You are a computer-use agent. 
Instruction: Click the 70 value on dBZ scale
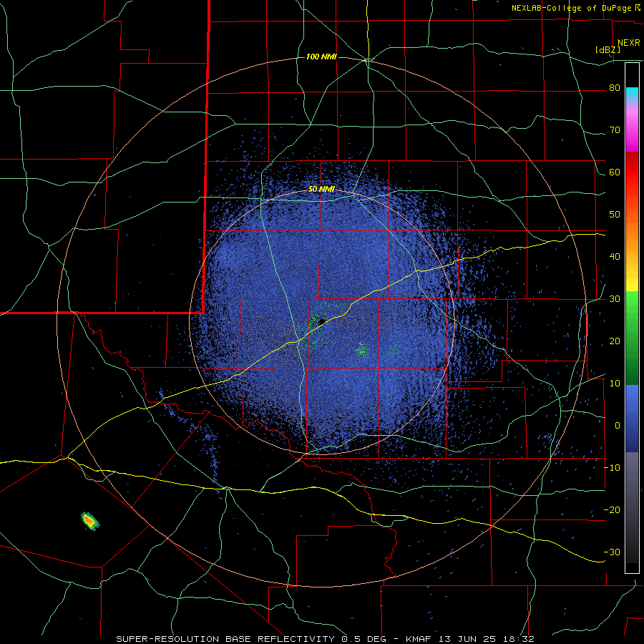click(x=615, y=130)
